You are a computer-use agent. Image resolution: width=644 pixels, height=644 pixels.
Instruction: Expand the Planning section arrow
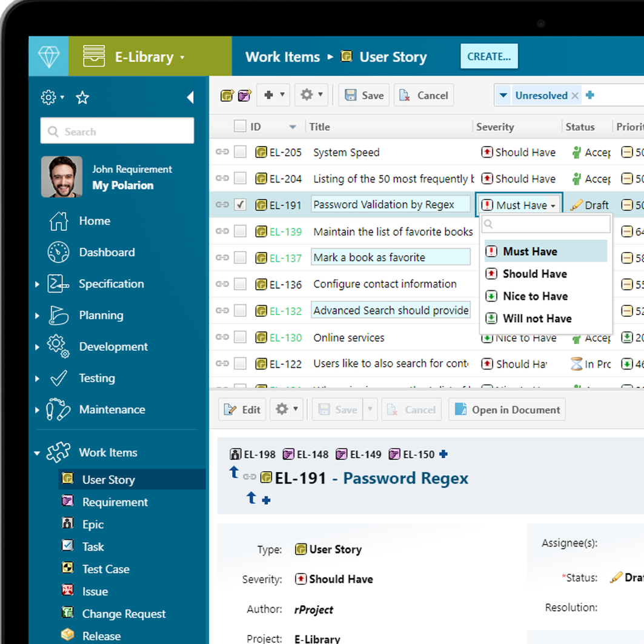pyautogui.click(x=37, y=316)
